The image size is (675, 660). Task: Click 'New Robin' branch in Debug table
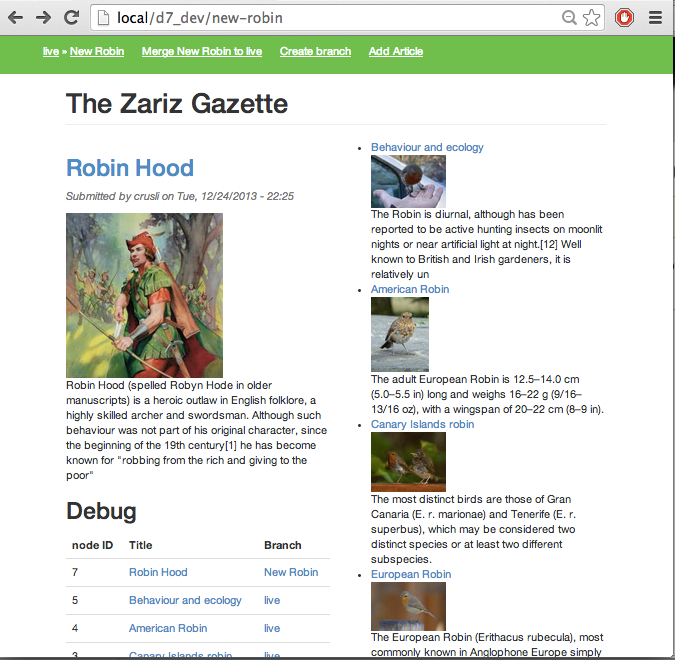tap(291, 572)
